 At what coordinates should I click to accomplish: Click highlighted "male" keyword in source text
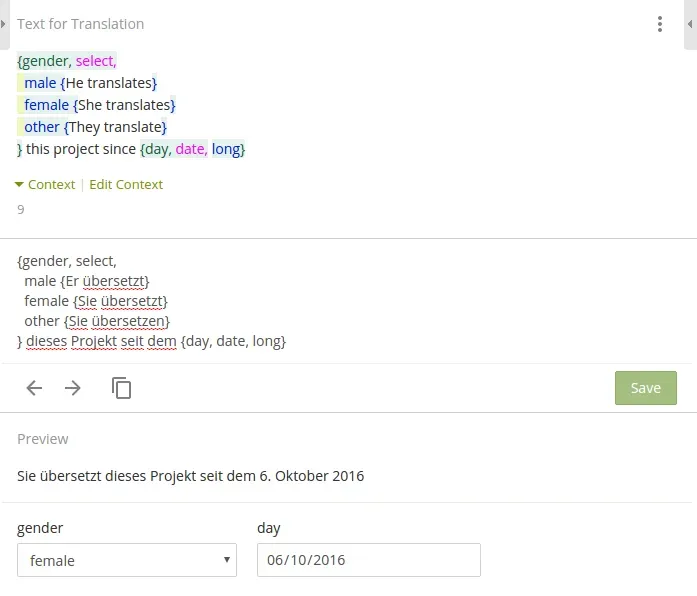40,83
